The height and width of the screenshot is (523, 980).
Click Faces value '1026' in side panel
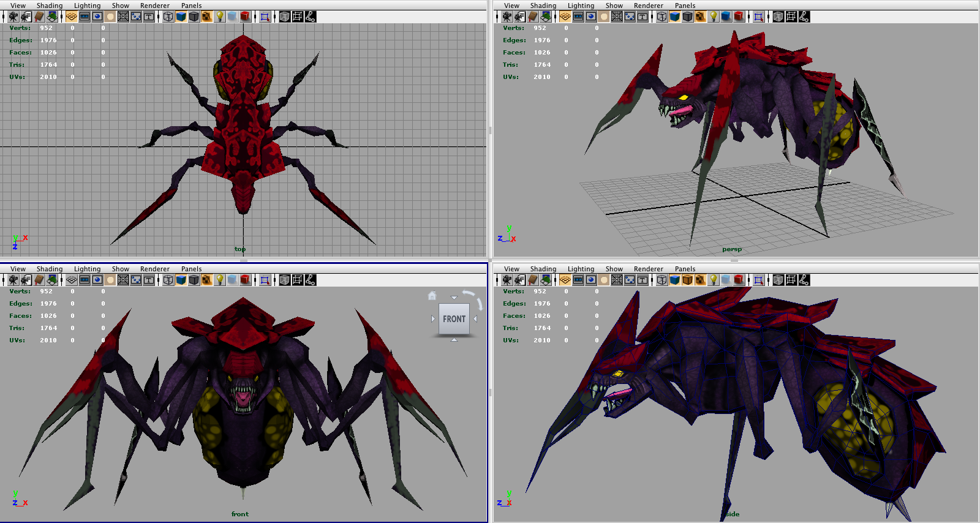(x=541, y=316)
